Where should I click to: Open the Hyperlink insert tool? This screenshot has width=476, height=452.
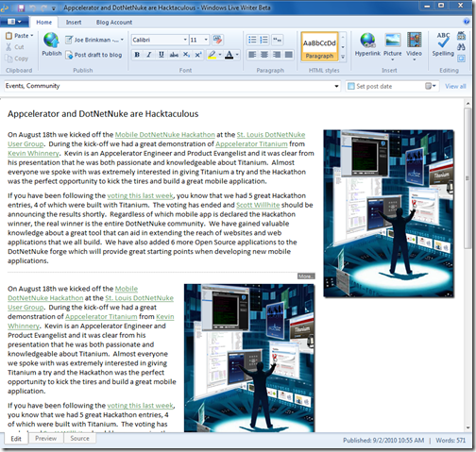(367, 44)
